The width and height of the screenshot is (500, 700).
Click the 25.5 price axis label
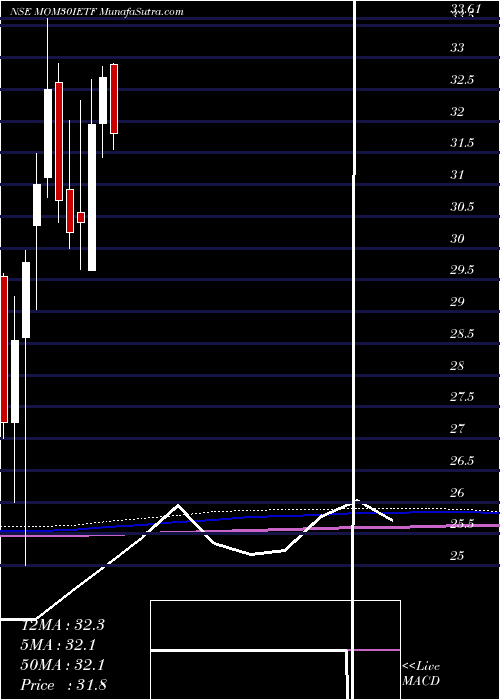[462, 524]
